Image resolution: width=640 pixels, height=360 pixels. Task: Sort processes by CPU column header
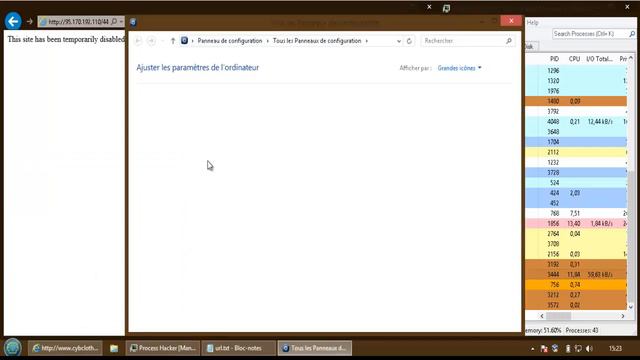(x=574, y=59)
